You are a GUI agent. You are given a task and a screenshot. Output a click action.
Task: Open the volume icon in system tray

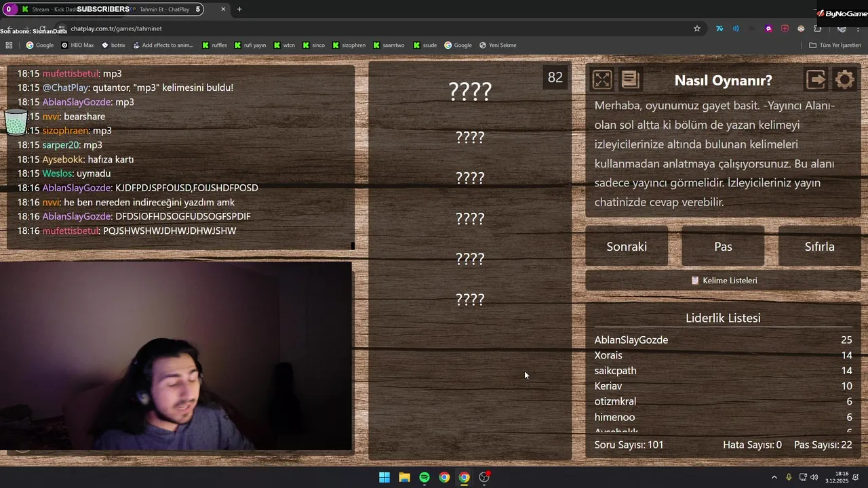coord(814,477)
